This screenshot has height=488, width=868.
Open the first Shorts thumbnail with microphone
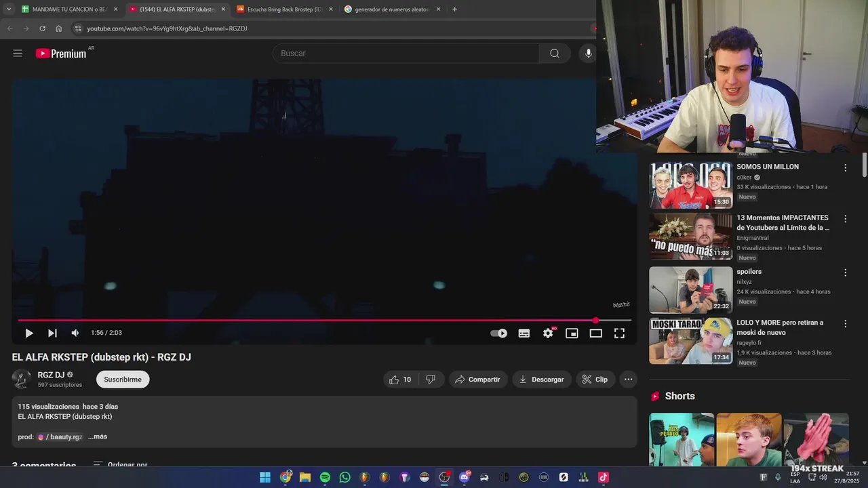(x=682, y=440)
